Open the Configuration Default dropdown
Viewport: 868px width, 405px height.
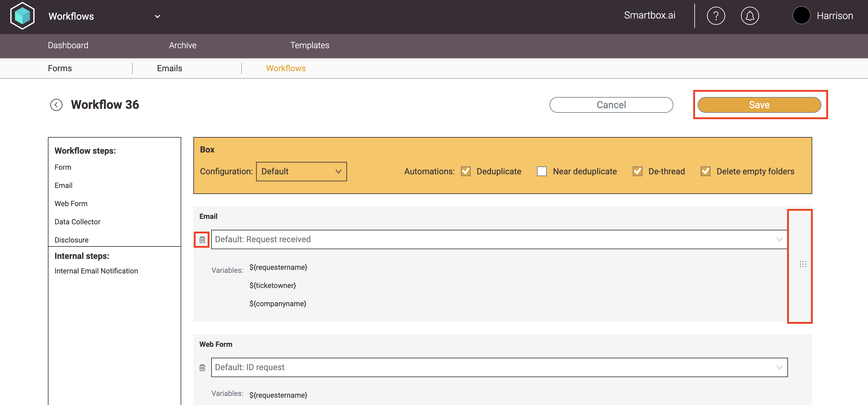click(301, 172)
